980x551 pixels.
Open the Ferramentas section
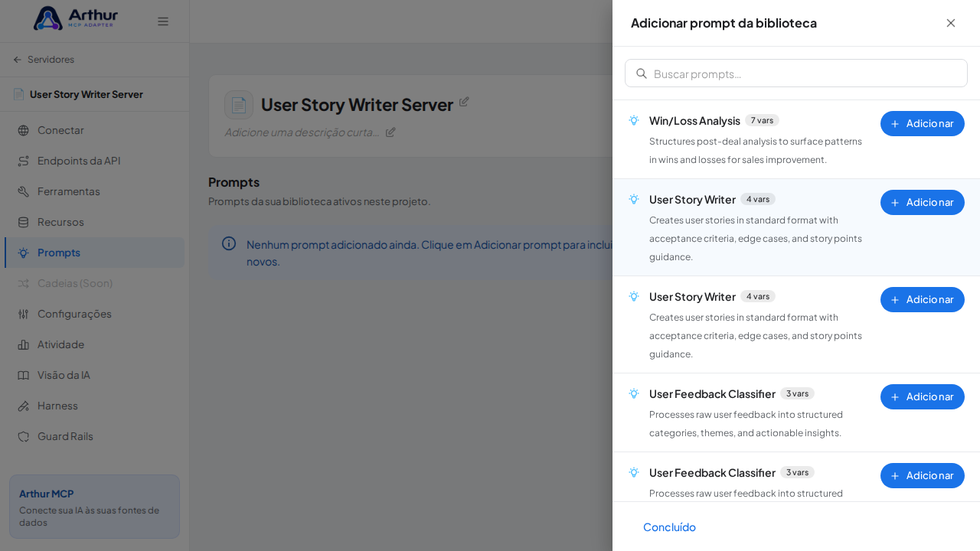pos(94,191)
